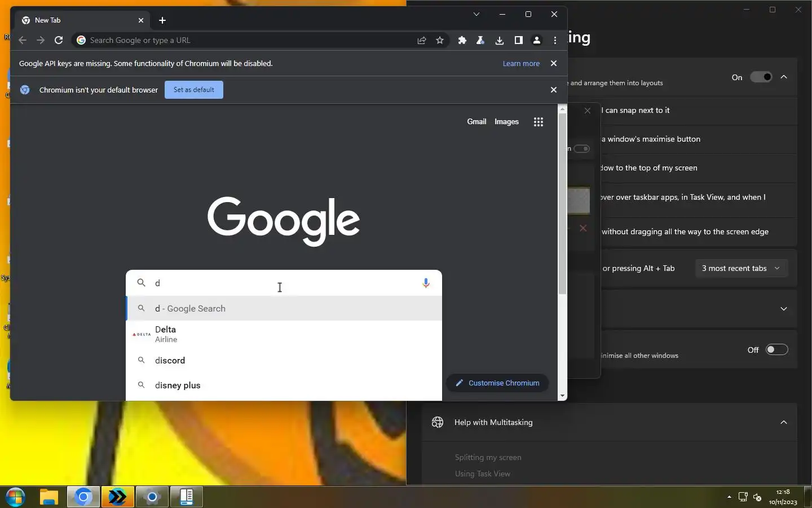Image resolution: width=812 pixels, height=508 pixels.
Task: Collapse the Help with Multitasking section
Action: click(784, 422)
